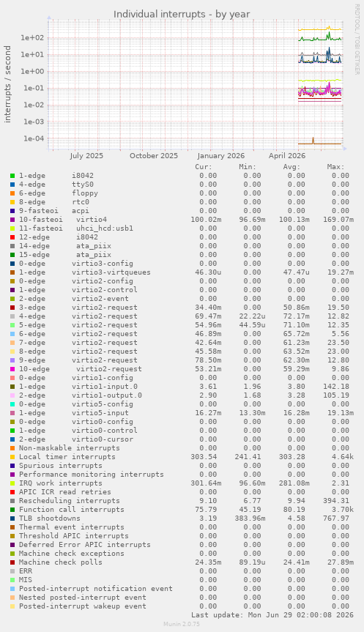364x632 pixels.
Task: Click the green Function call interrupts swatch
Action: 12,510
